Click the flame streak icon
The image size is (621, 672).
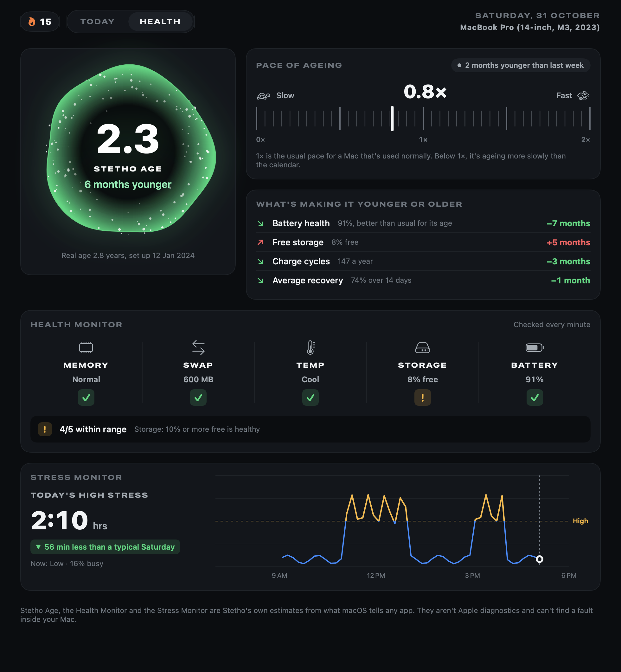(32, 22)
